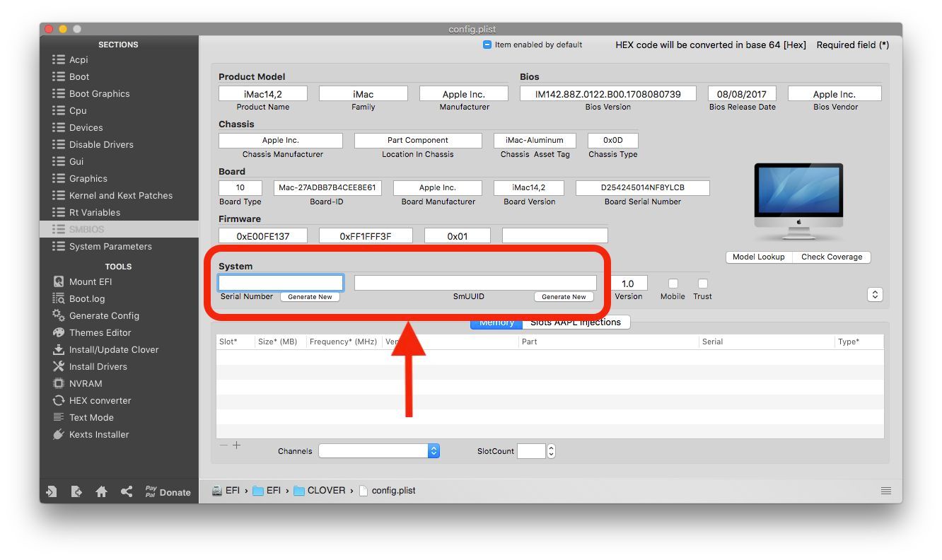Click the import icon in bottom toolbar
The image size is (942, 560).
pos(52,491)
